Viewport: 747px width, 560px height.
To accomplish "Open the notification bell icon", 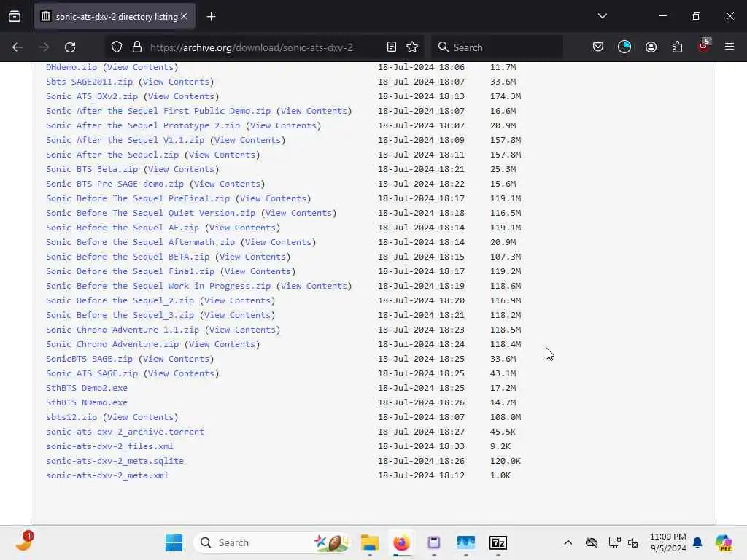I will click(x=697, y=542).
